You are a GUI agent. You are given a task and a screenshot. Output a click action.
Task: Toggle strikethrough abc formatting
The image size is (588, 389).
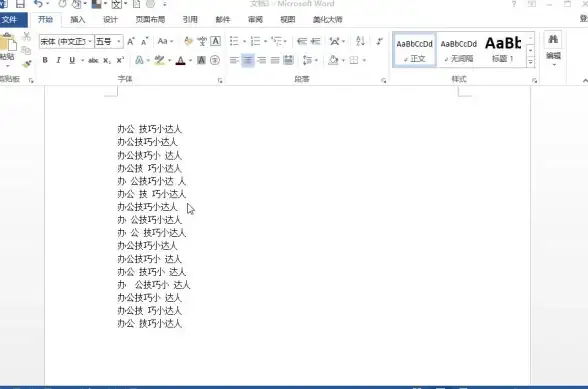coord(93,60)
